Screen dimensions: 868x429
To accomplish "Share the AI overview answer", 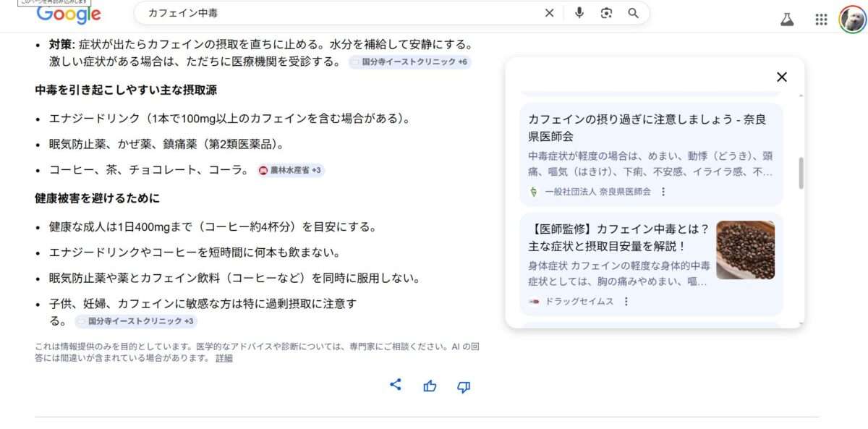I will (x=396, y=385).
